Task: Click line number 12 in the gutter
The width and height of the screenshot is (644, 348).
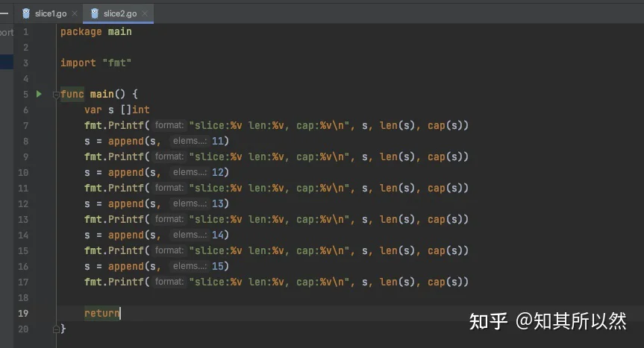Action: 23,203
